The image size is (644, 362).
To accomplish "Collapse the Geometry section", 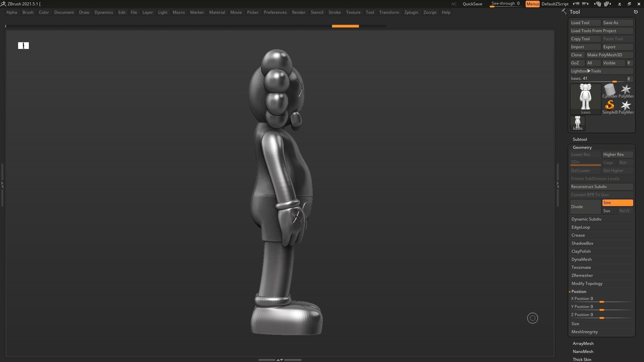I will coord(582,147).
